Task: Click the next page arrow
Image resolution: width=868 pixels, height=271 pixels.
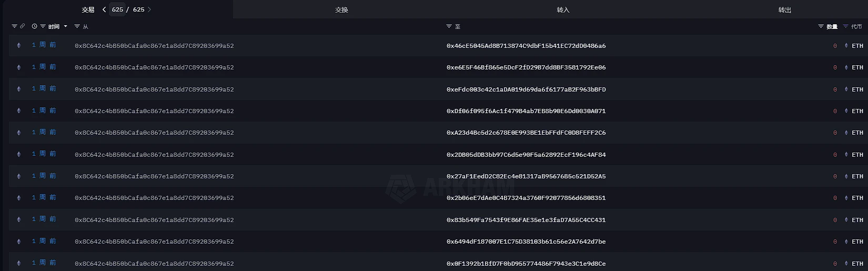Action: click(149, 9)
